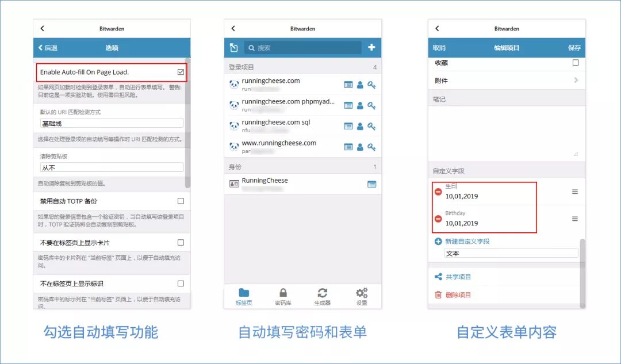Click reorder handle for Birthday field
Image resolution: width=621 pixels, height=364 pixels.
[x=574, y=219]
